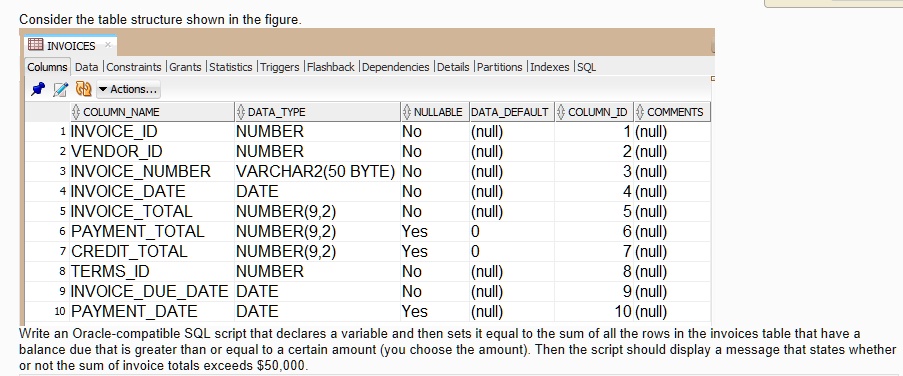The image size is (903, 376).
Task: Close the INVOICES tab
Action: (108, 44)
